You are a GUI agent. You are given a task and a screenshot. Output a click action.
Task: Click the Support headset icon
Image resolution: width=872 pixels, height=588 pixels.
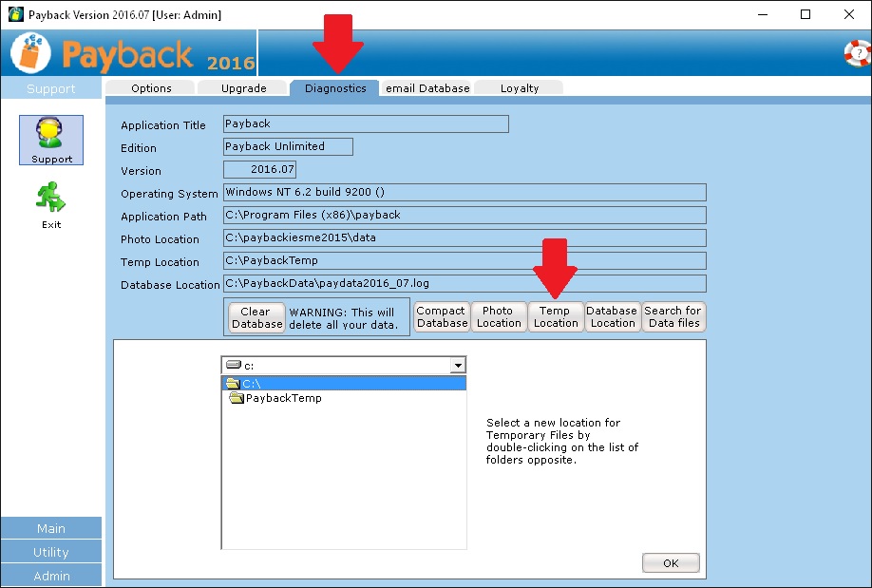pyautogui.click(x=51, y=134)
